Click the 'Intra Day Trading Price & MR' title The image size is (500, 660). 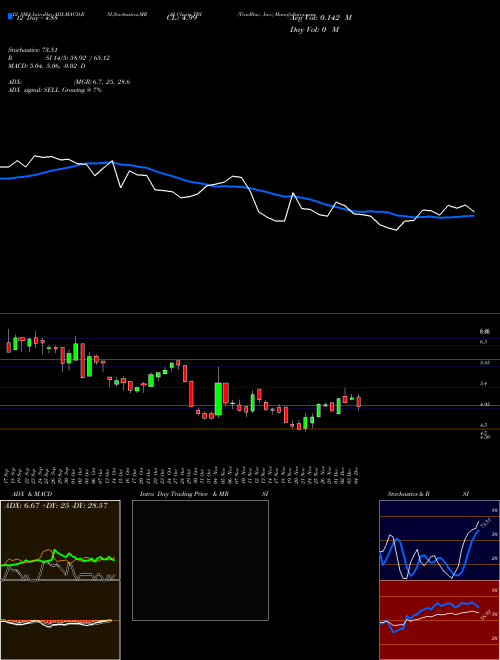tap(184, 494)
